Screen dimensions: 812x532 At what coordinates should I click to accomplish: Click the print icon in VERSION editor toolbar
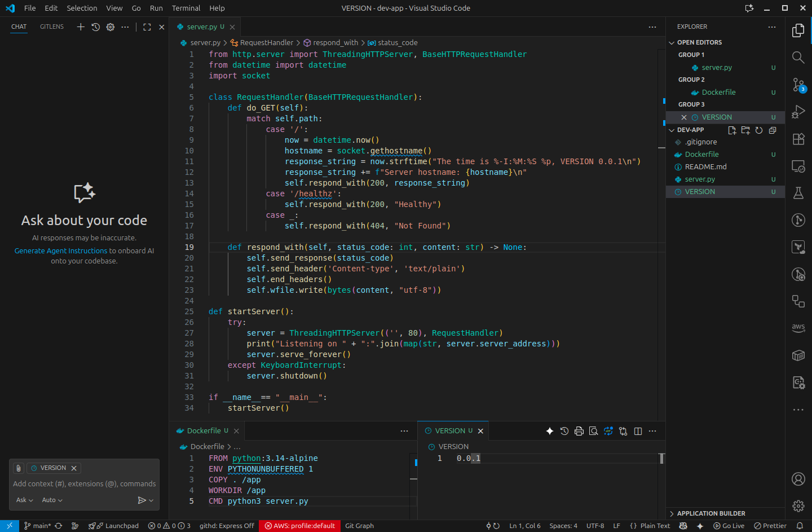point(579,431)
